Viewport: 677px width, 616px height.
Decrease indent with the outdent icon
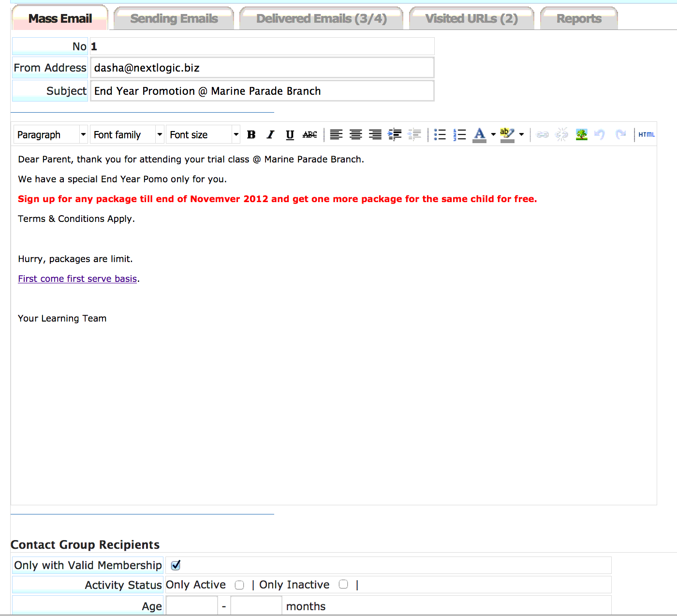[414, 135]
